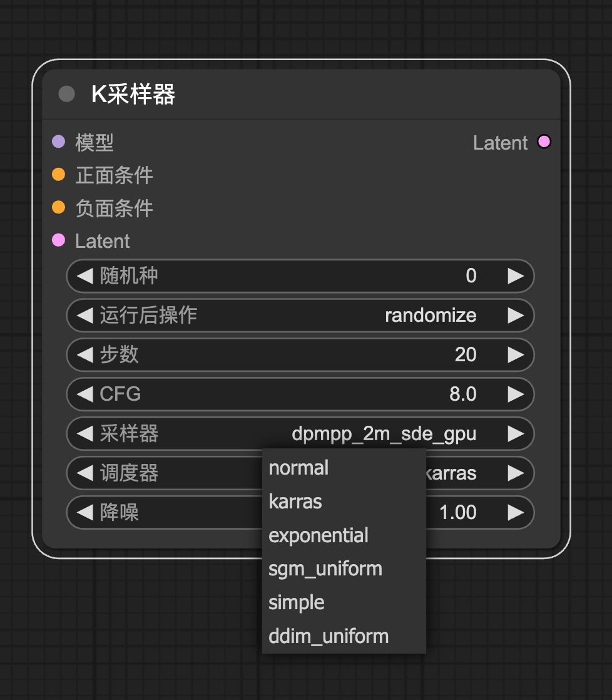
Task: Click the orange 正面条件 input socket
Action: click(x=59, y=175)
